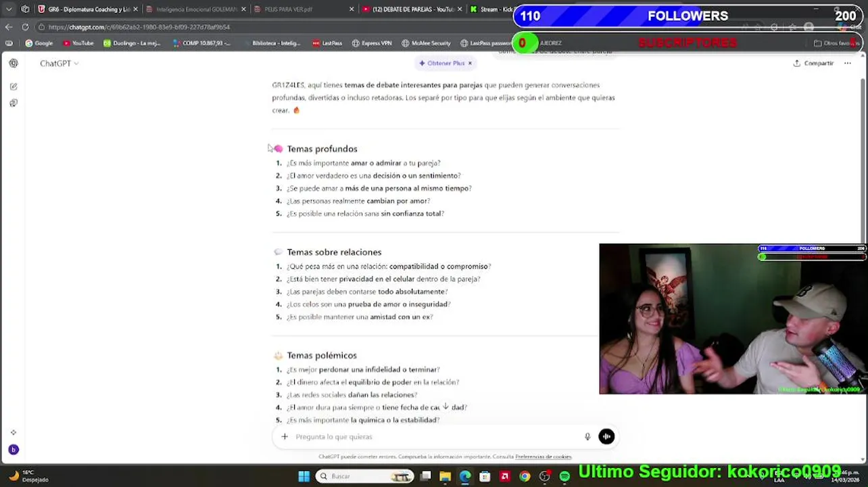Click the chatgpt.com address bar
868x487 pixels.
coord(270,27)
